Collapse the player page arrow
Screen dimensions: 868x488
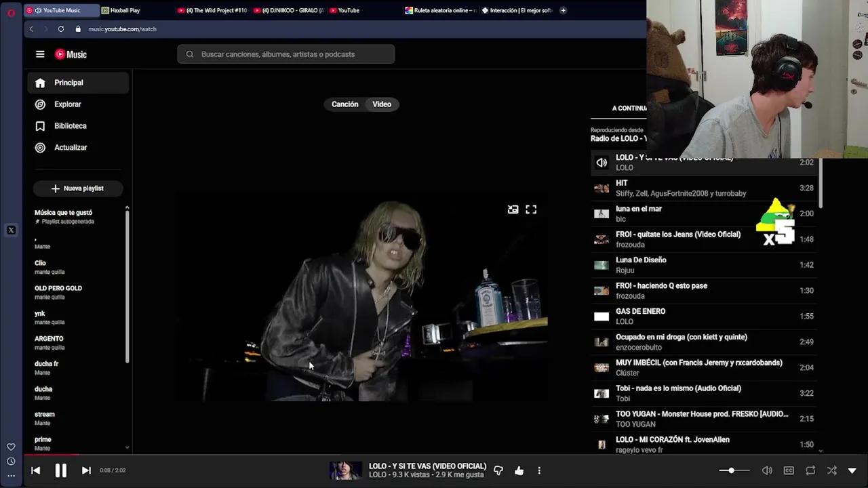click(x=852, y=470)
